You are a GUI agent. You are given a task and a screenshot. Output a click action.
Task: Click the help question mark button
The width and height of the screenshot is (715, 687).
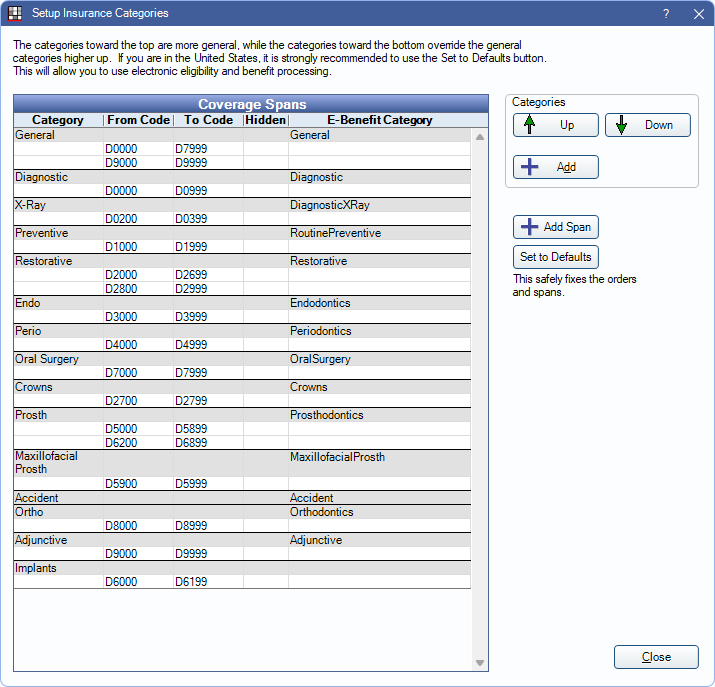[666, 14]
